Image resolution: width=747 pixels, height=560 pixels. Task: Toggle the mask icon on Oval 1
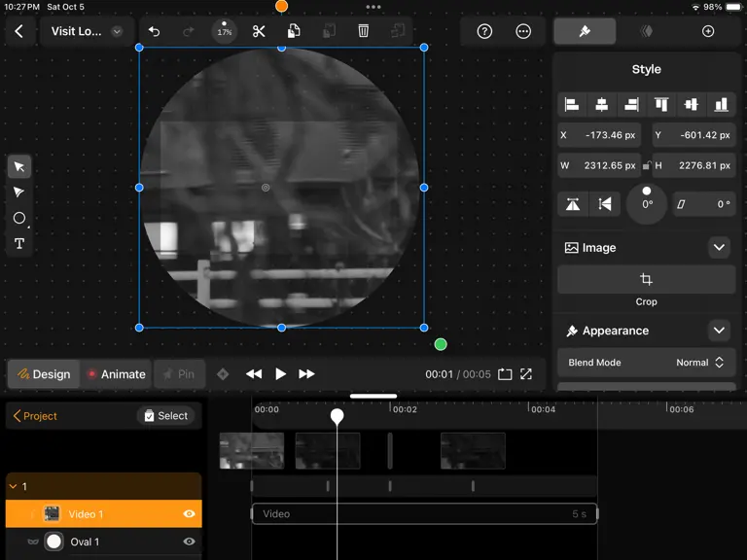coord(33,542)
